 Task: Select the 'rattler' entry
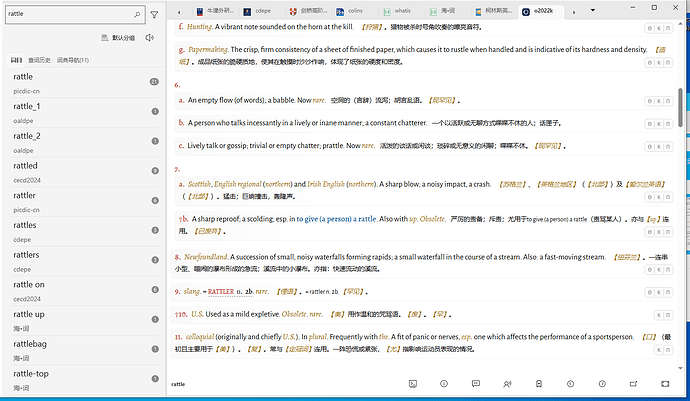click(84, 202)
